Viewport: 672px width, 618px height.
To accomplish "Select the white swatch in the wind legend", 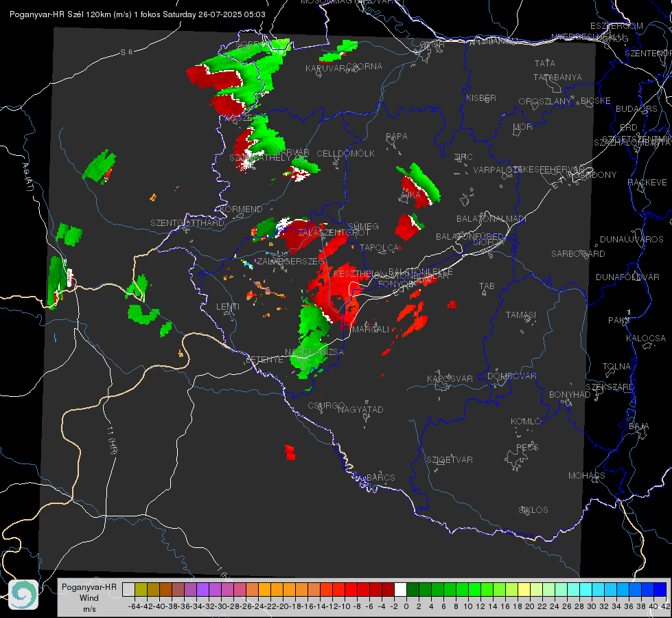I will pyautogui.click(x=400, y=589).
